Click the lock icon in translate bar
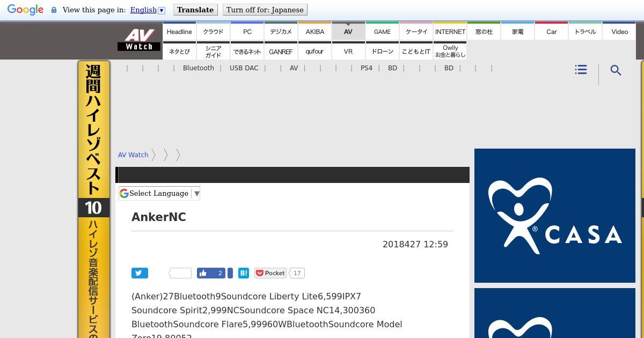 coord(54,10)
